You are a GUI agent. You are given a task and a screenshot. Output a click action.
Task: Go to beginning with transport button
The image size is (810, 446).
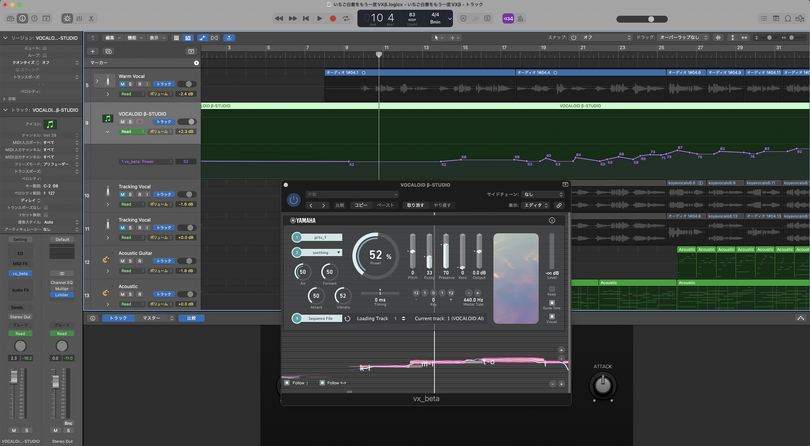click(306, 18)
